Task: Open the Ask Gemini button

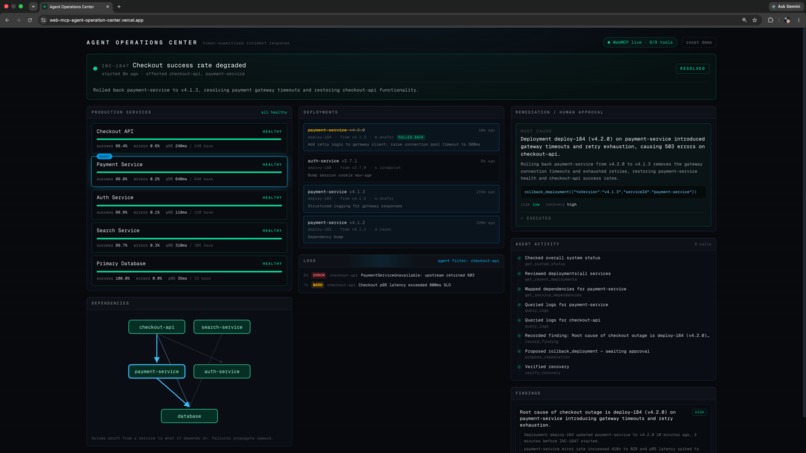Action: point(785,7)
